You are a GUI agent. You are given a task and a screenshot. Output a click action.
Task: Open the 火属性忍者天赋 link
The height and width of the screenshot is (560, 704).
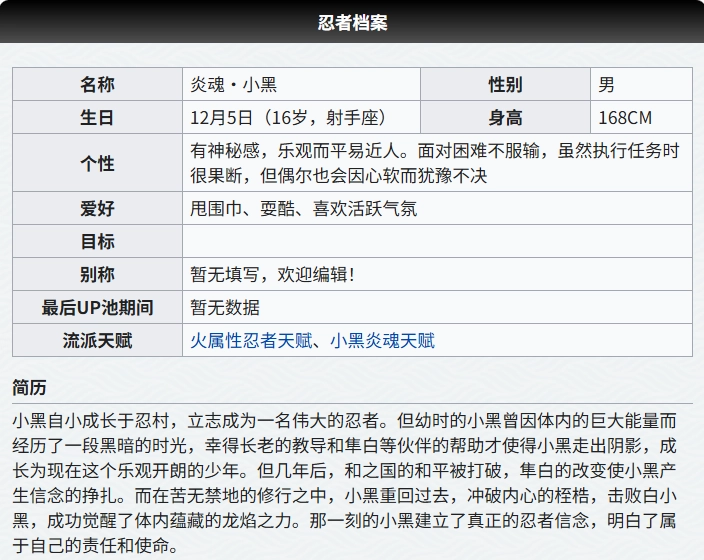(250, 341)
